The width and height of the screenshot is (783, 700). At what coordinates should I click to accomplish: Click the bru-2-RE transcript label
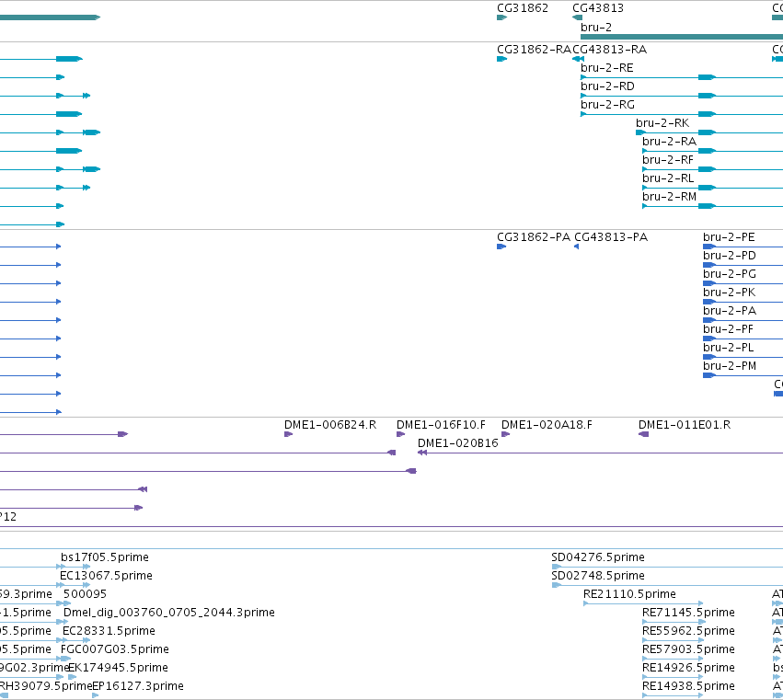click(606, 68)
